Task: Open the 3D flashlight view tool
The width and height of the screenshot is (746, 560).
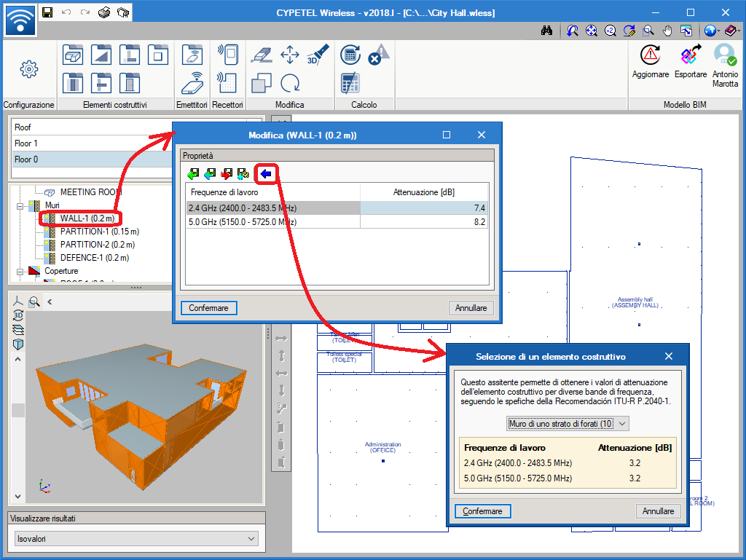Action: tap(318, 55)
